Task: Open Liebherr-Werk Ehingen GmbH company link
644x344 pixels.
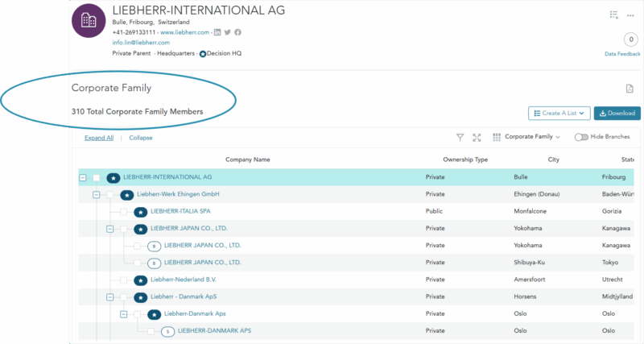Action: [178, 194]
